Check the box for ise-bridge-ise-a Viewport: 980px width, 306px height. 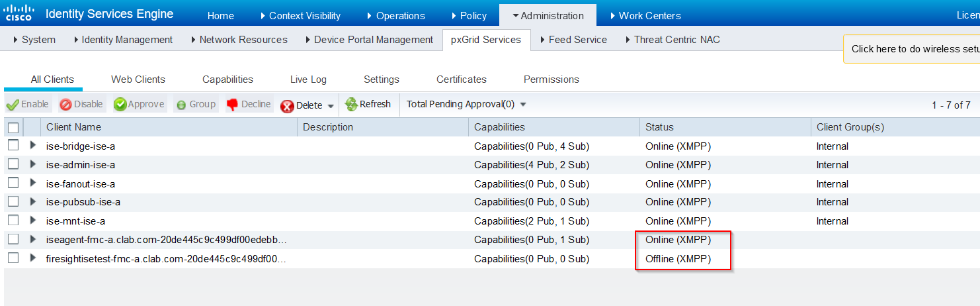[x=13, y=145]
